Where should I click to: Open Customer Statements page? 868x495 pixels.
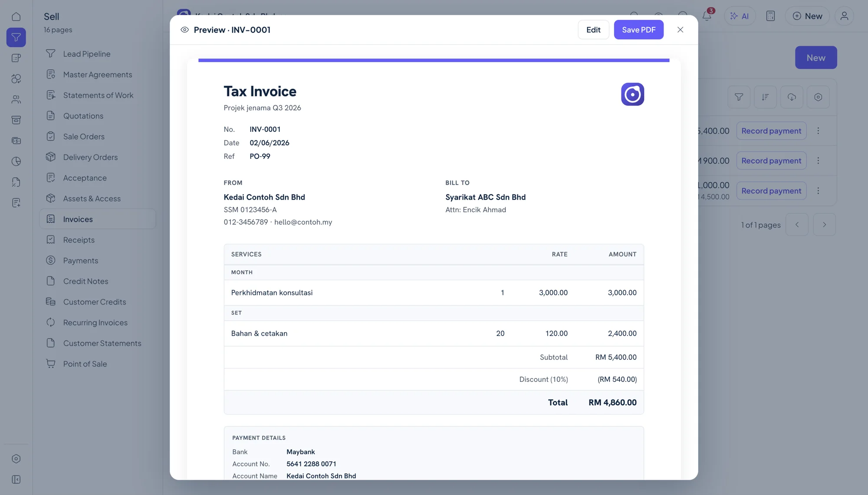[x=98, y=343]
